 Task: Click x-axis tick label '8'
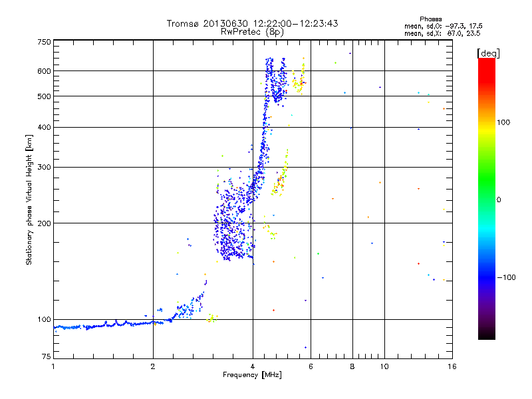352,366
